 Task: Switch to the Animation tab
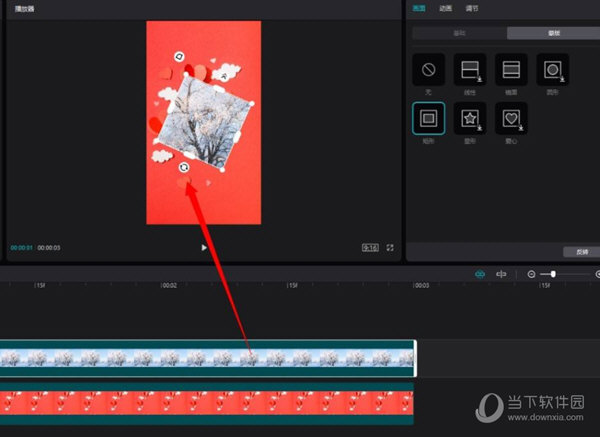(445, 9)
